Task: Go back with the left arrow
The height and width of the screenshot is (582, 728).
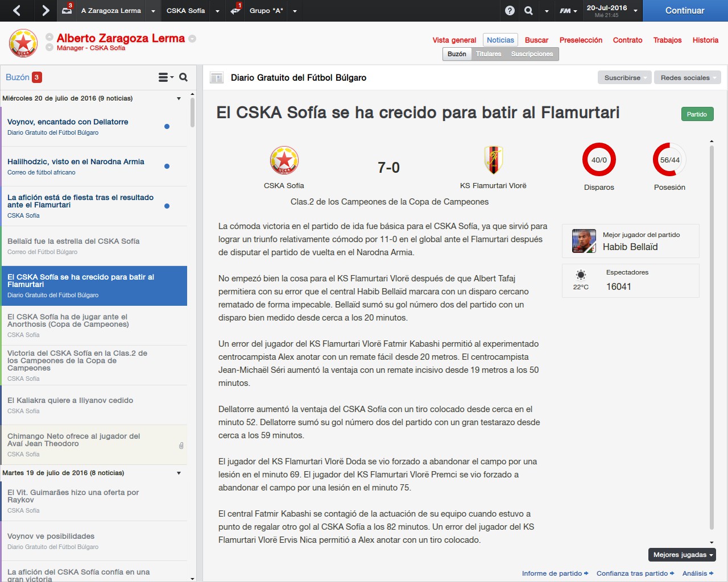Action: click(16, 10)
